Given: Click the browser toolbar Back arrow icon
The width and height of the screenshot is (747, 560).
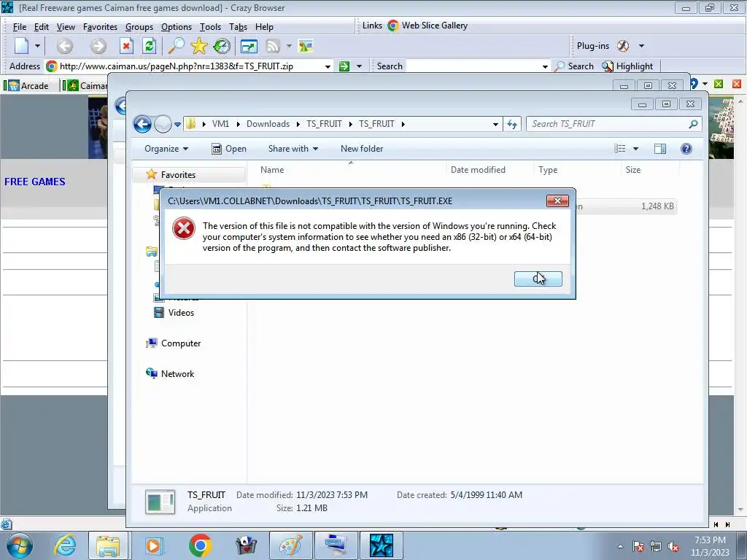Looking at the screenshot, I should tap(65, 46).
